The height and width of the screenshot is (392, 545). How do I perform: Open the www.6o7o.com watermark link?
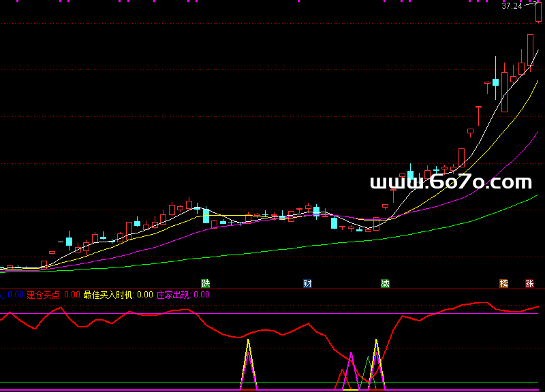pyautogui.click(x=450, y=182)
